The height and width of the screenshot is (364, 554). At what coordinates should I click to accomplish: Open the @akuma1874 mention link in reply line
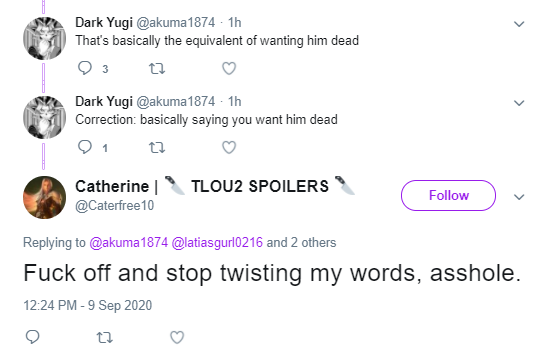pos(129,243)
